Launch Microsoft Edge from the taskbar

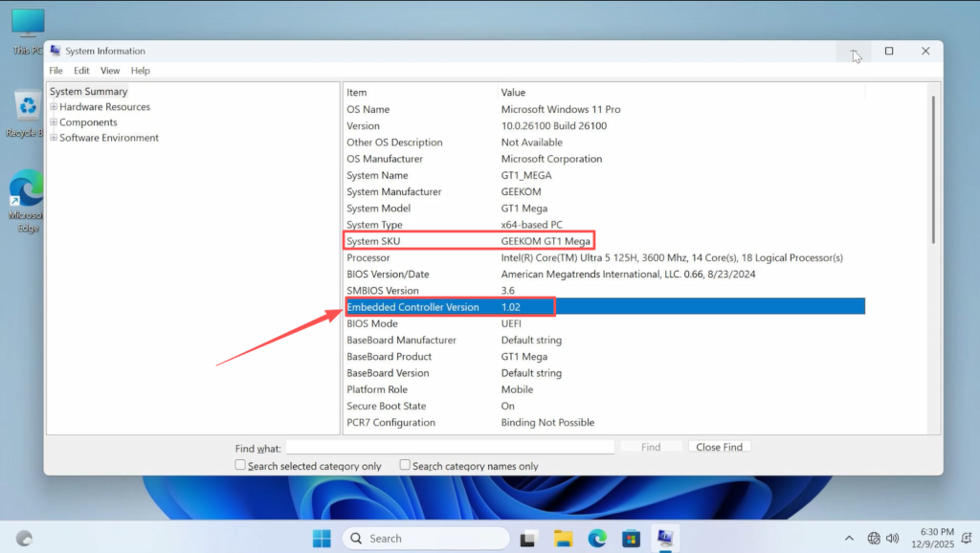(x=597, y=539)
